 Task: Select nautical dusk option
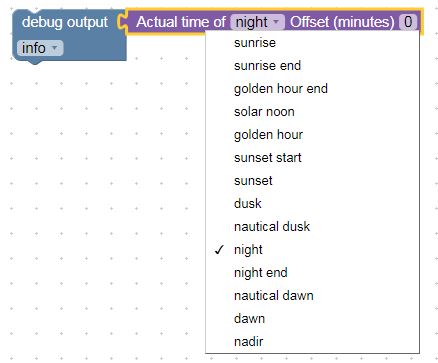(x=312, y=227)
